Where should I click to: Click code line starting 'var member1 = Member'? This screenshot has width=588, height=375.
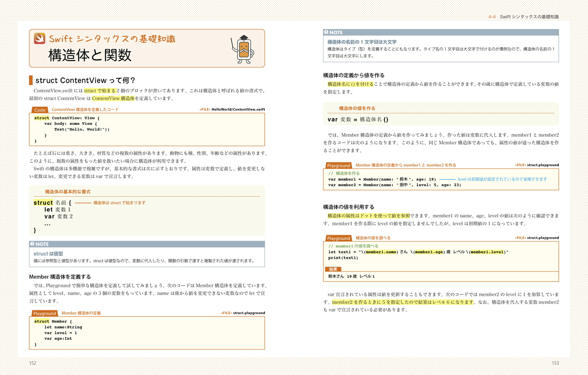(382, 179)
